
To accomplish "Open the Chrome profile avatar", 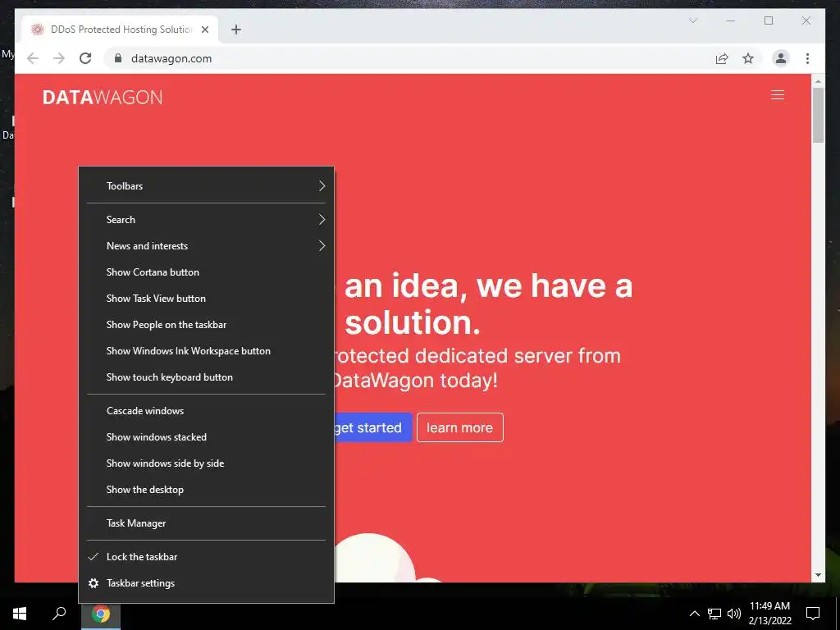I will click(x=781, y=58).
